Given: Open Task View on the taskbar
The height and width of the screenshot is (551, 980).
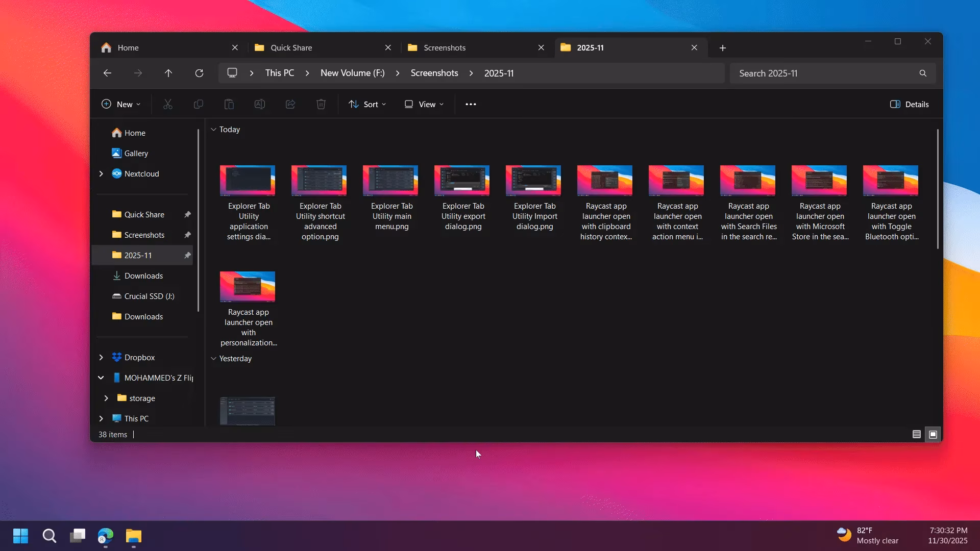Looking at the screenshot, I should coord(78,536).
